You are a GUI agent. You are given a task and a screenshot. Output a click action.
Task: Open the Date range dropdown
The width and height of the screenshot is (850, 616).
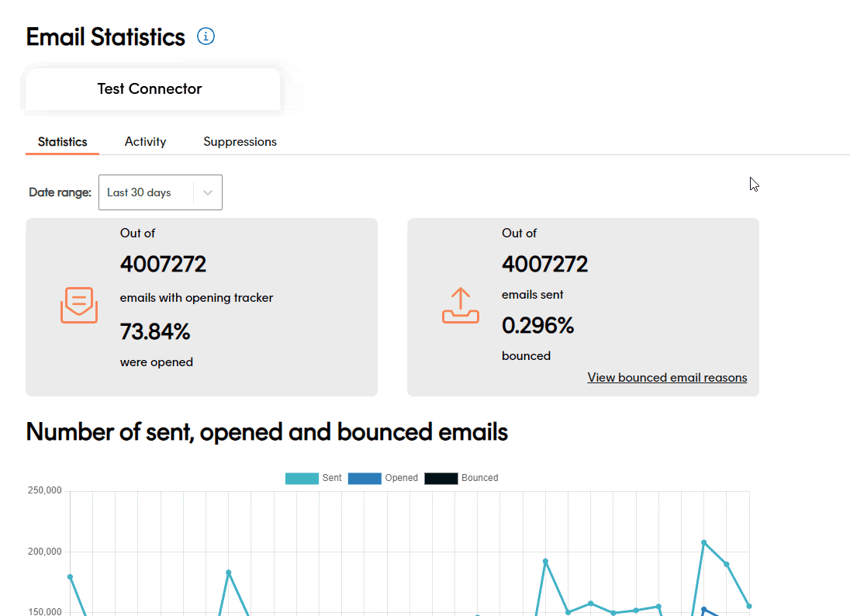[161, 192]
